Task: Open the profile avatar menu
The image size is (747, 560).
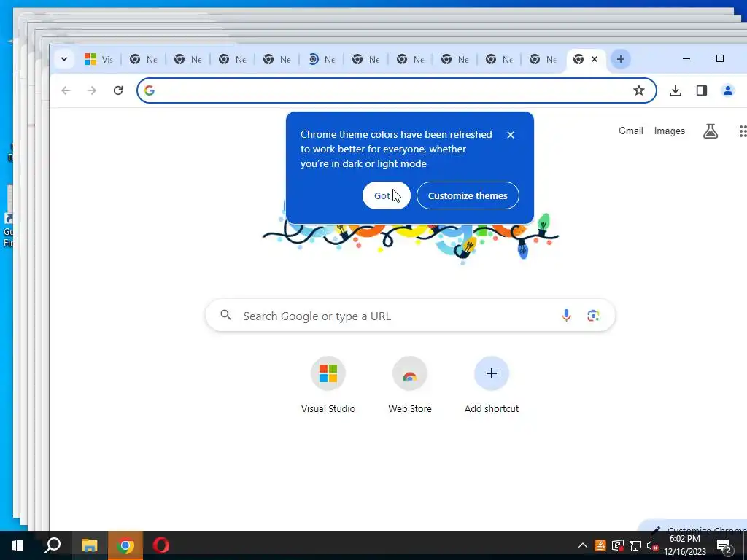Action: [727, 90]
